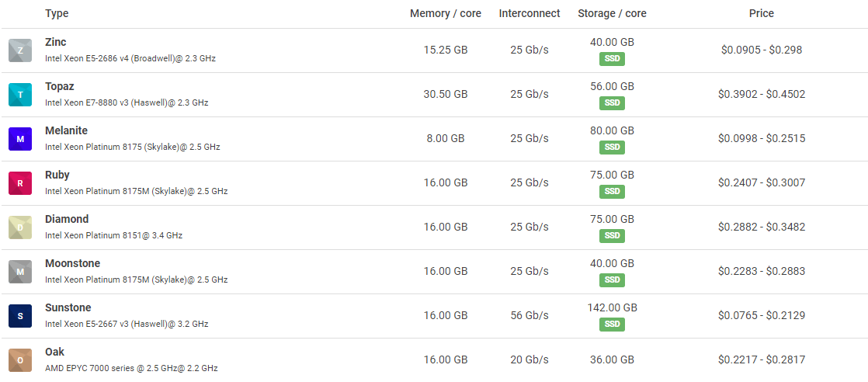Click the Interconnect column header
The image size is (868, 382).
pyautogui.click(x=529, y=13)
